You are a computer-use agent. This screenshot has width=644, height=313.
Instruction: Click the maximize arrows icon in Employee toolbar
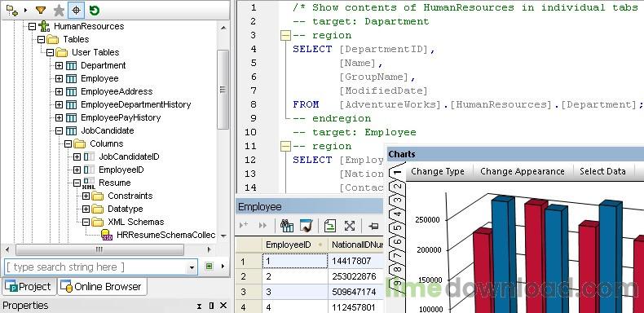tap(350, 226)
